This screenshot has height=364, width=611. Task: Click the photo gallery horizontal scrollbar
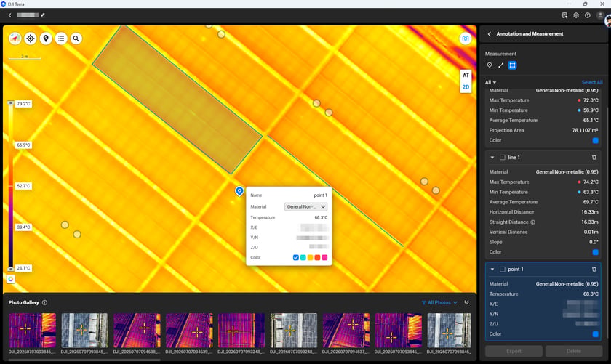pos(84,360)
